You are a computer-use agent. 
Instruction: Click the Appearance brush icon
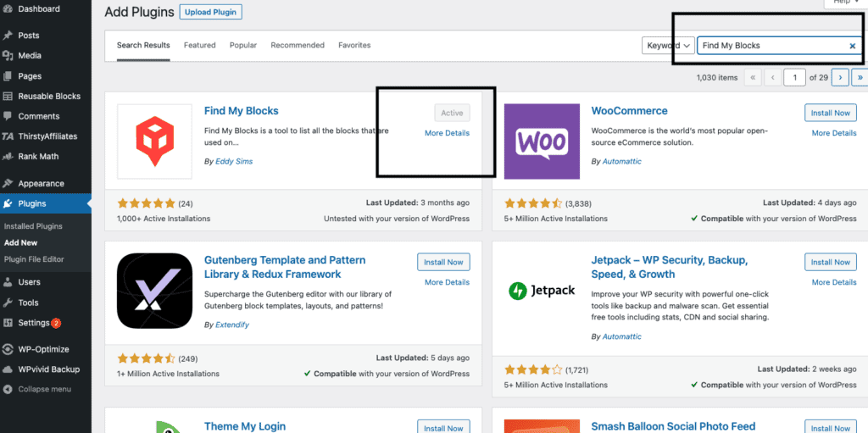(8, 183)
